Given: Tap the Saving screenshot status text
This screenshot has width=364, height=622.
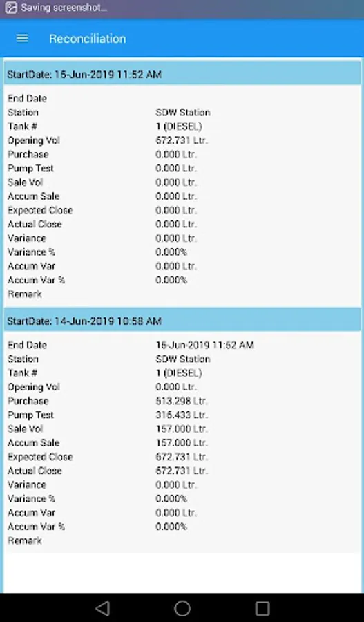Looking at the screenshot, I should [x=64, y=8].
